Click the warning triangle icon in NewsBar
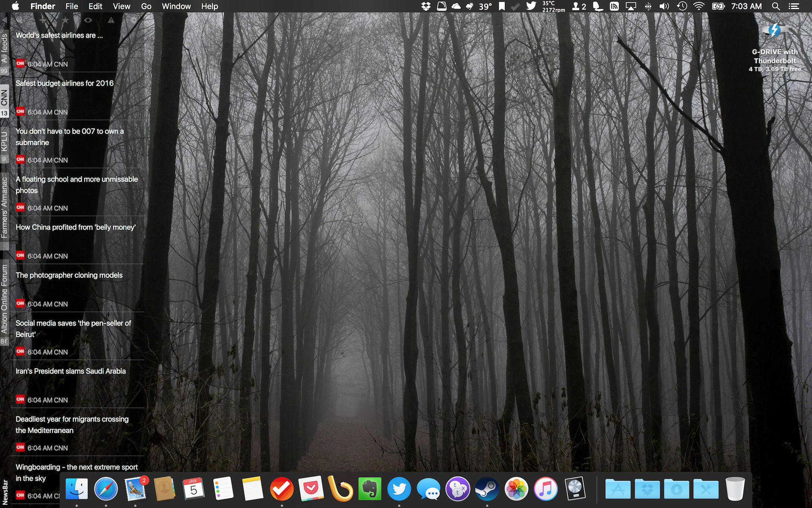 tap(111, 20)
